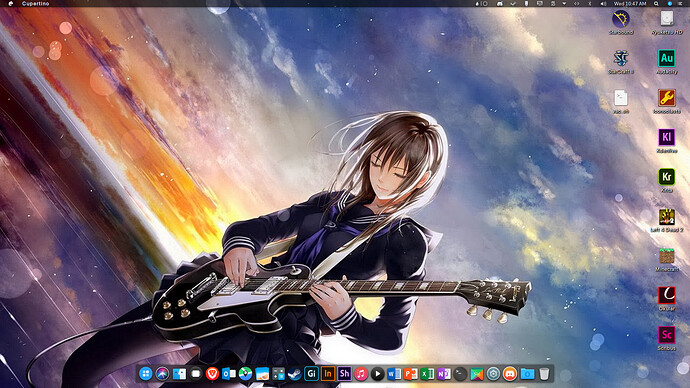Launch the In app from the dock
The width and height of the screenshot is (690, 388).
[x=328, y=374]
